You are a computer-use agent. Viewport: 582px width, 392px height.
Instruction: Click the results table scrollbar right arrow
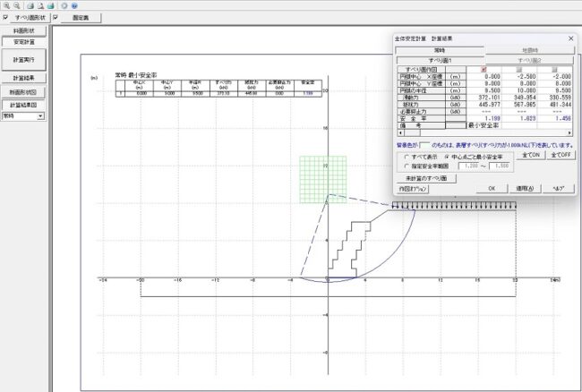pyautogui.click(x=569, y=132)
